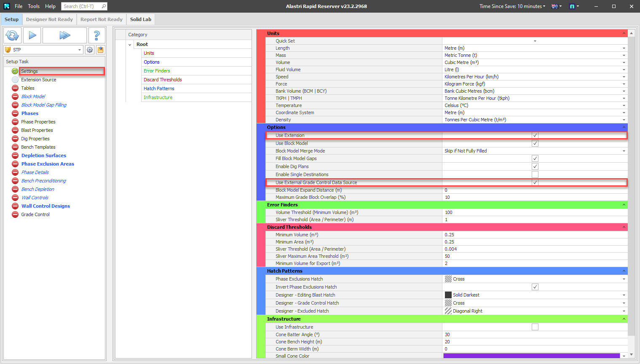The image size is (640, 364).
Task: Click the refresh arrows icon in Setup panel
Action: click(x=13, y=35)
